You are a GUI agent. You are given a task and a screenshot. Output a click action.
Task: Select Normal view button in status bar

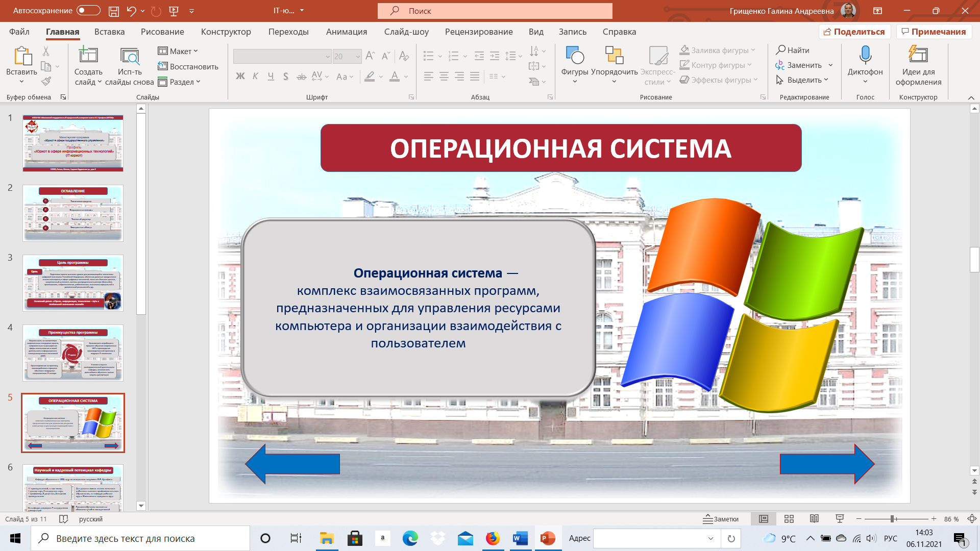pyautogui.click(x=764, y=519)
